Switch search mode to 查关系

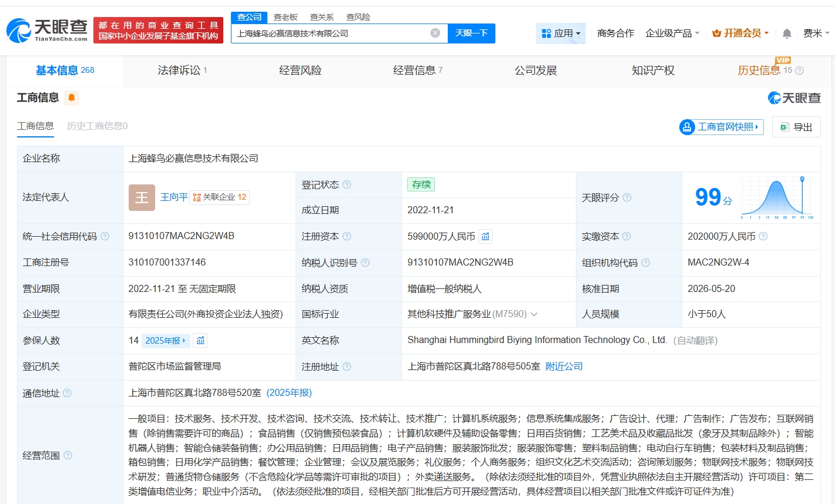point(322,17)
